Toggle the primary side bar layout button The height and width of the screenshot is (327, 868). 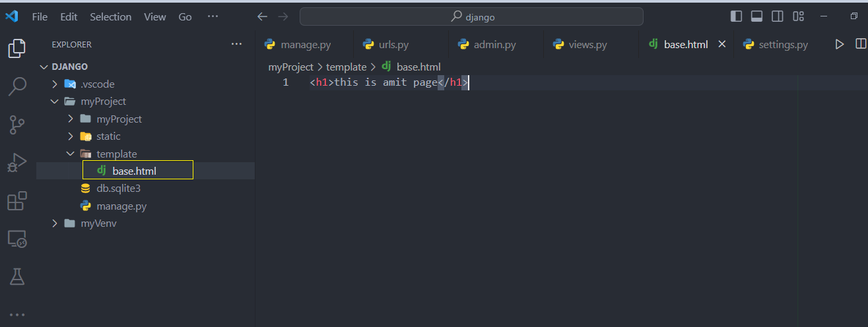tap(737, 16)
